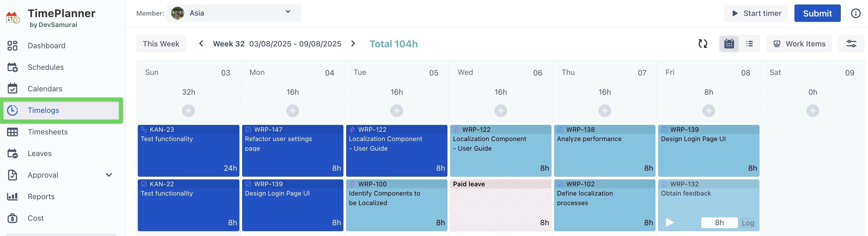Click the This Week button
This screenshot has height=236, width=868.
pyautogui.click(x=161, y=44)
